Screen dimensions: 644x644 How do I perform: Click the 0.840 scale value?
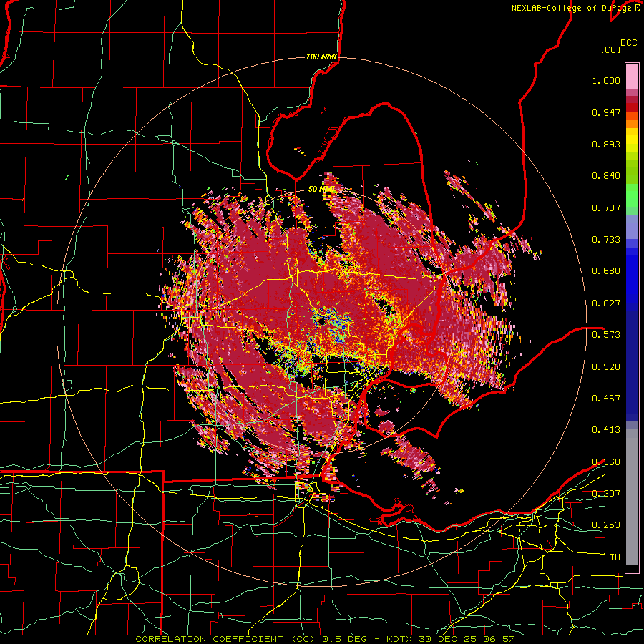tap(606, 176)
